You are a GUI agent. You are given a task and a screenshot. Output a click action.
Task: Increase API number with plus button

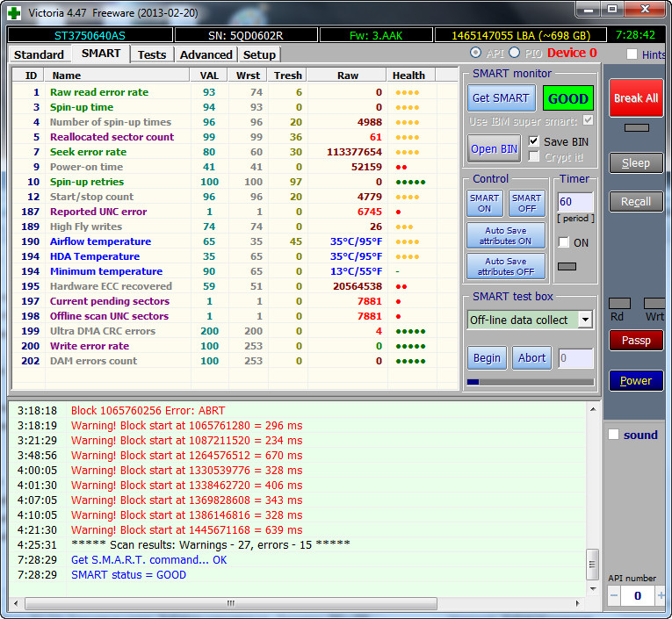point(661,596)
